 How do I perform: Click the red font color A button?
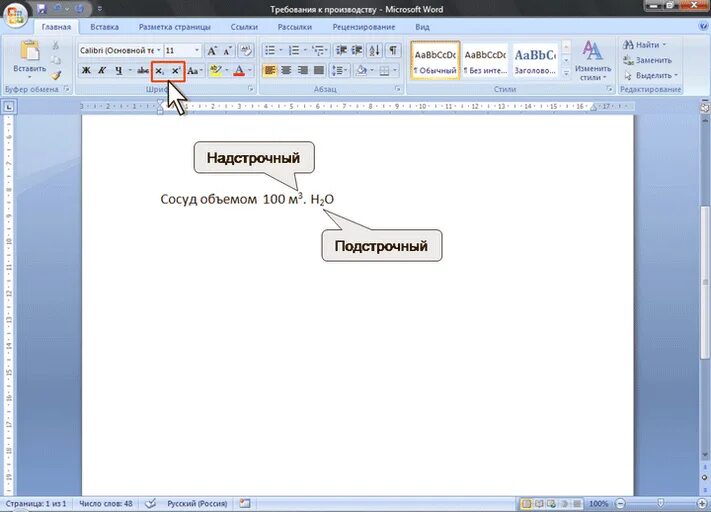point(239,70)
